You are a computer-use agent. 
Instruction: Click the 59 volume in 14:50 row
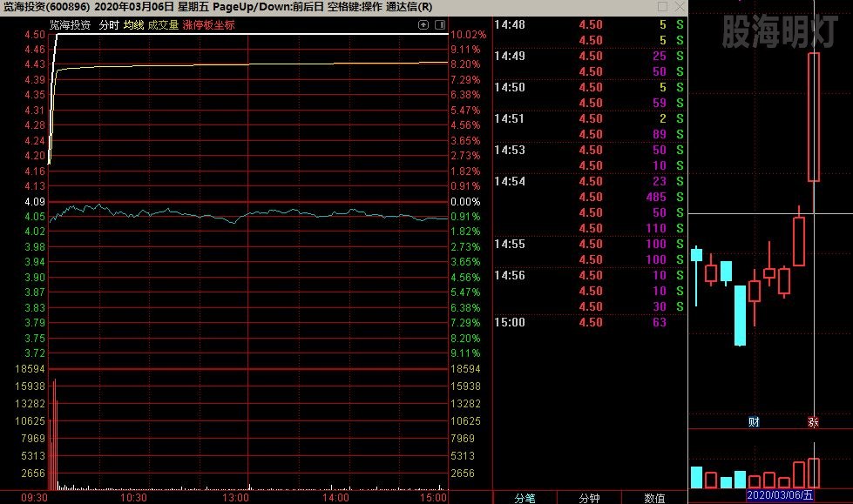click(660, 104)
